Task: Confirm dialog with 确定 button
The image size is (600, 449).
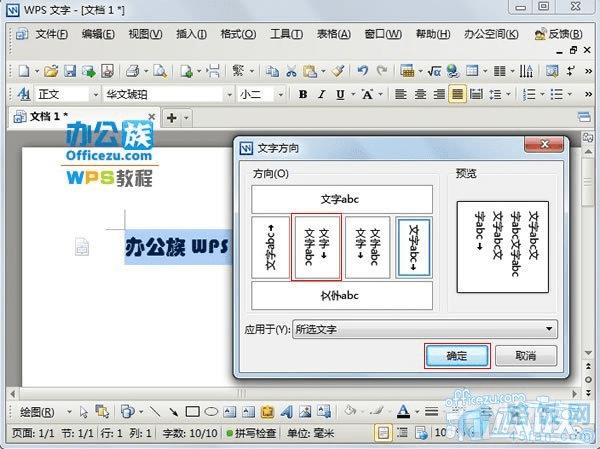Action: coord(457,356)
